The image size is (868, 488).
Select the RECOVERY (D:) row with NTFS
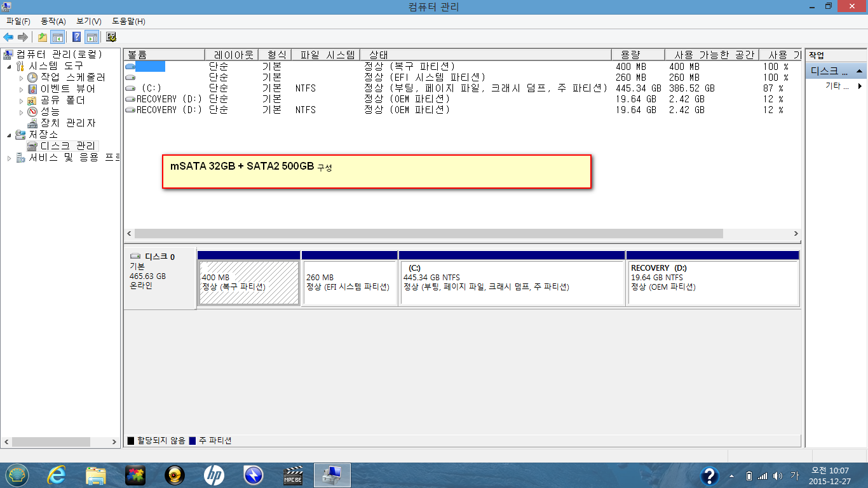click(462, 110)
